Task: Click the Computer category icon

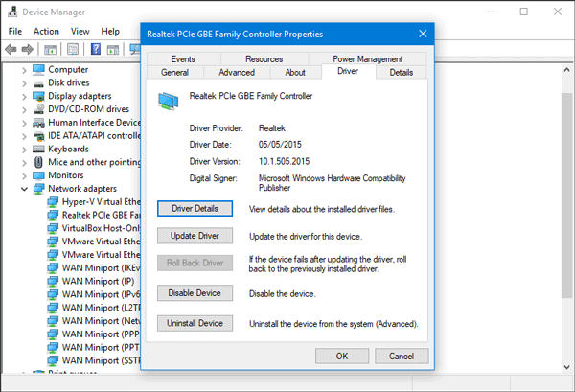Action: 38,69
